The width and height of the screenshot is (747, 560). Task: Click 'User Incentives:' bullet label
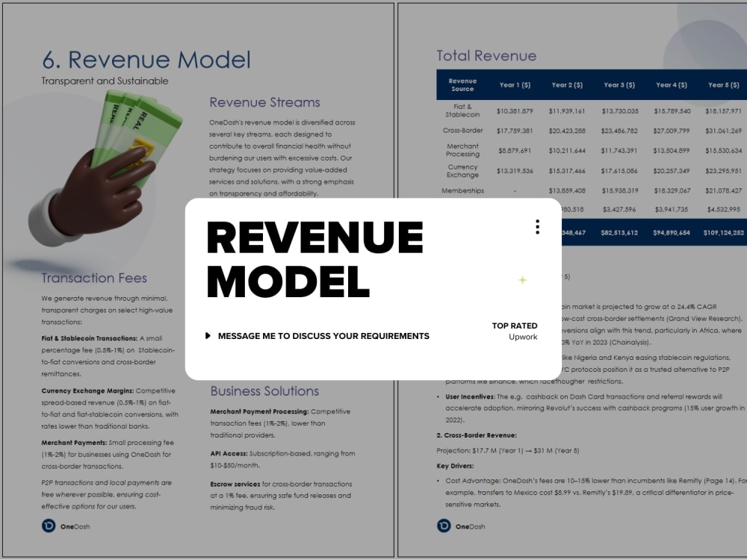[x=470, y=396]
